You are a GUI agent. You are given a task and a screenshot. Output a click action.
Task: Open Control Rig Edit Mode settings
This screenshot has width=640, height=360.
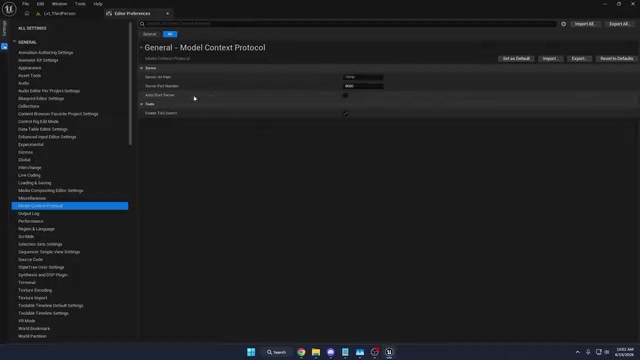click(x=38, y=122)
